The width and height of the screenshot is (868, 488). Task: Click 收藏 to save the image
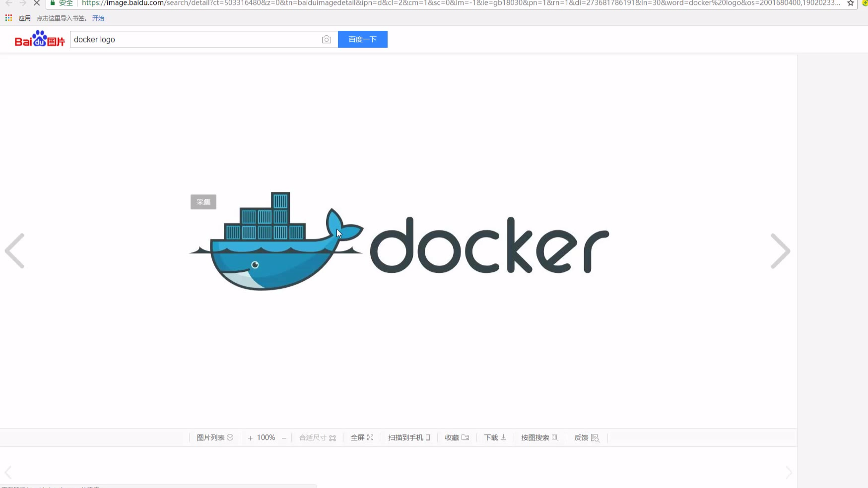click(457, 437)
